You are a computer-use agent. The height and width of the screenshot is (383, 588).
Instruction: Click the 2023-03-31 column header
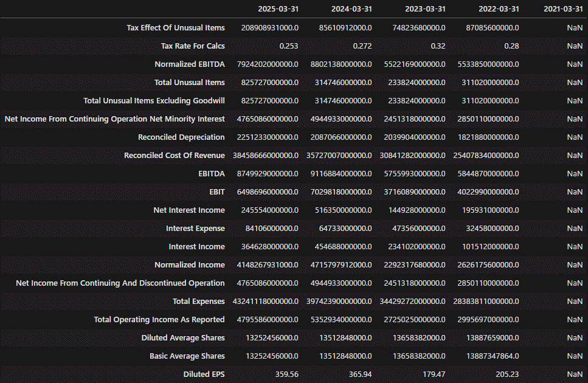pos(424,9)
